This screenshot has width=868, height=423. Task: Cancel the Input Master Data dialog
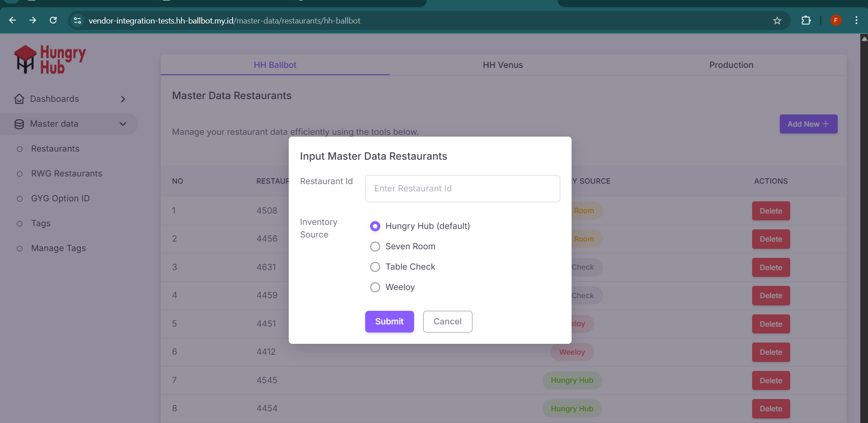pos(447,322)
